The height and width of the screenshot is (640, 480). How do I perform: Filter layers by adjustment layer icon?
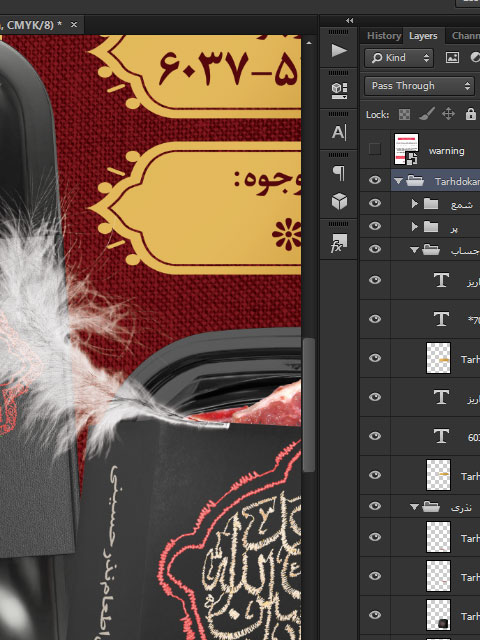coord(475,58)
